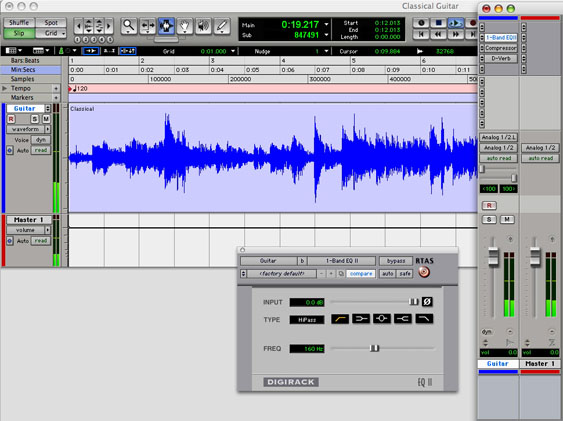The width and height of the screenshot is (563, 421).
Task: Click the INPUT gain slider handle
Action: pyautogui.click(x=414, y=302)
